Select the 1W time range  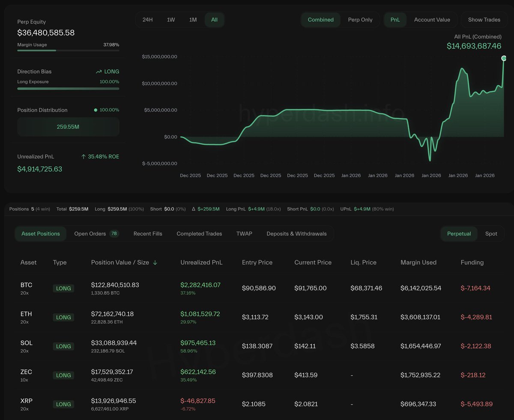pos(171,20)
